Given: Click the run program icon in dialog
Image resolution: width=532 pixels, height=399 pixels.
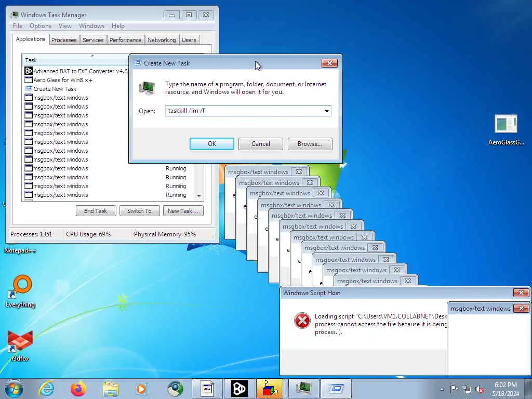Looking at the screenshot, I should point(147,87).
